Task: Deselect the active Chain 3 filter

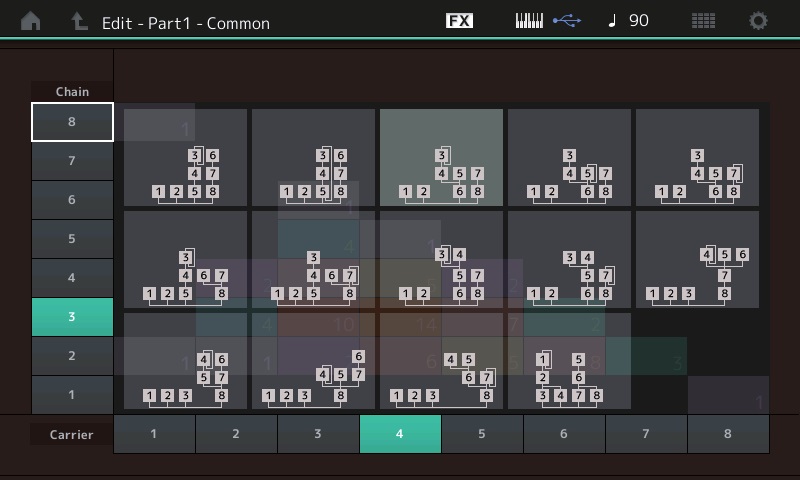Action: (72, 317)
